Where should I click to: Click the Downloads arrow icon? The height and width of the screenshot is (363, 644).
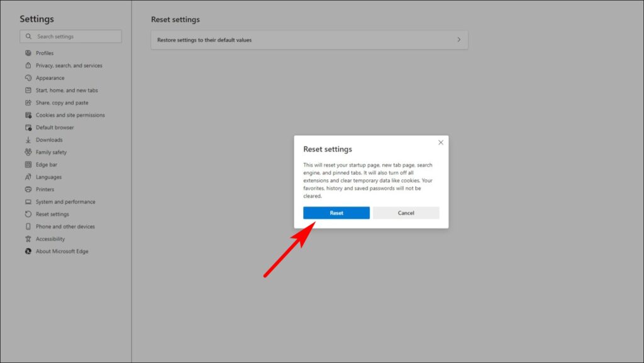coord(28,140)
